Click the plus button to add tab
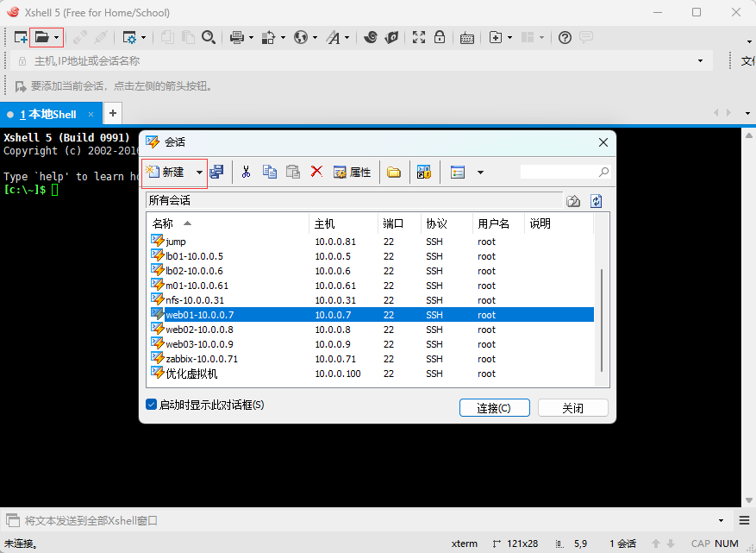 [113, 113]
